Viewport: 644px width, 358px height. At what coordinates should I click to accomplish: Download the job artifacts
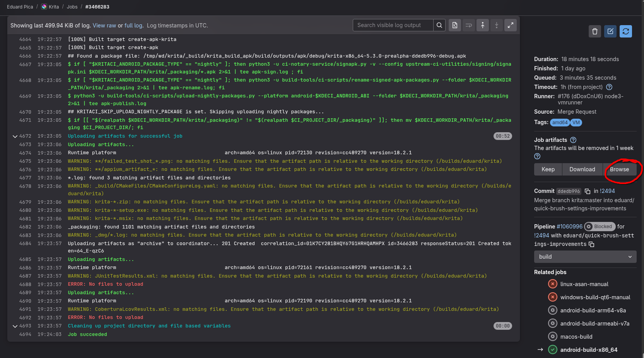pyautogui.click(x=582, y=169)
